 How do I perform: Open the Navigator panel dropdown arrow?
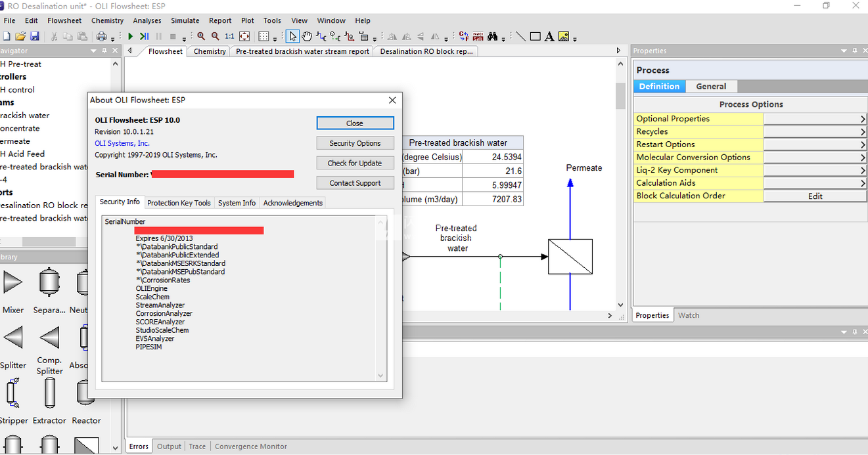(x=93, y=51)
